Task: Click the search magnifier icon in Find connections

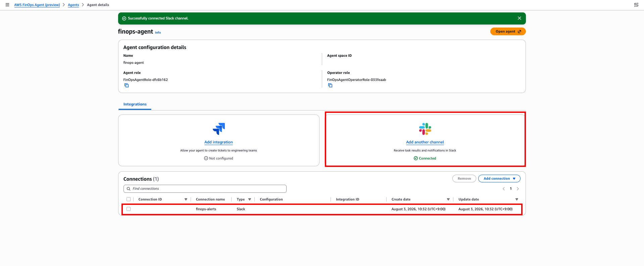Action: 129,189
